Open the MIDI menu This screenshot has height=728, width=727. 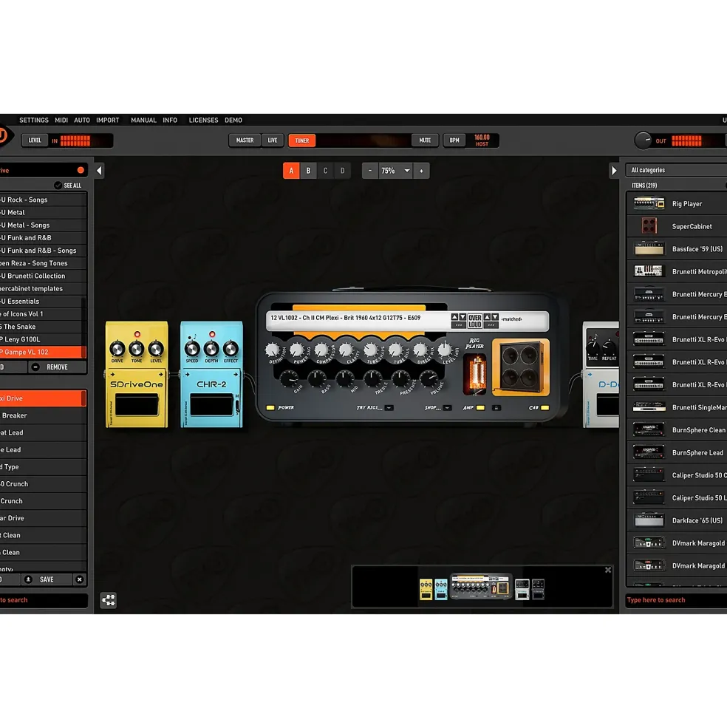(x=61, y=120)
